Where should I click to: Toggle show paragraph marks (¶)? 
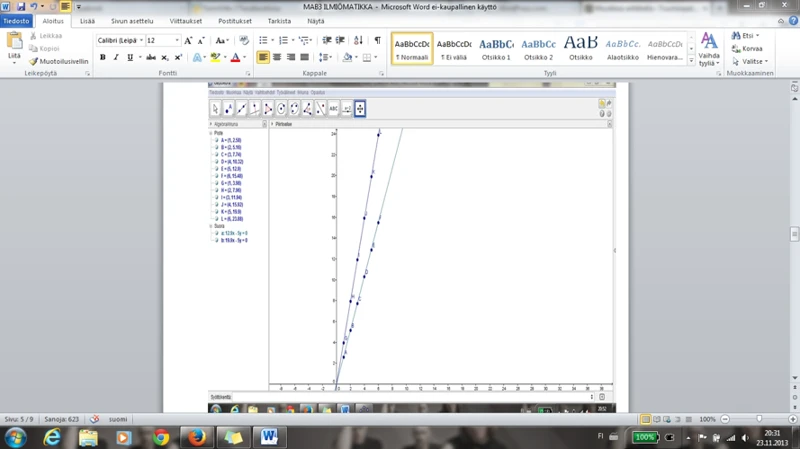[x=377, y=41]
